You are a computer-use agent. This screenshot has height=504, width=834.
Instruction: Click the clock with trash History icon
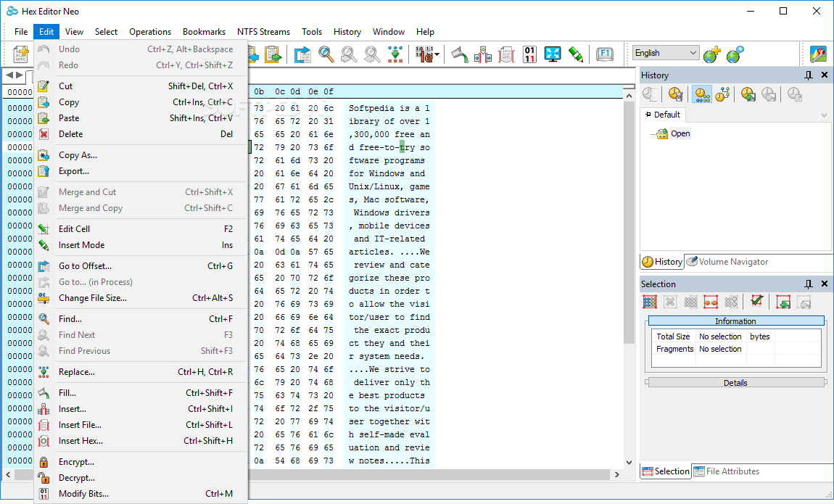coord(675,94)
